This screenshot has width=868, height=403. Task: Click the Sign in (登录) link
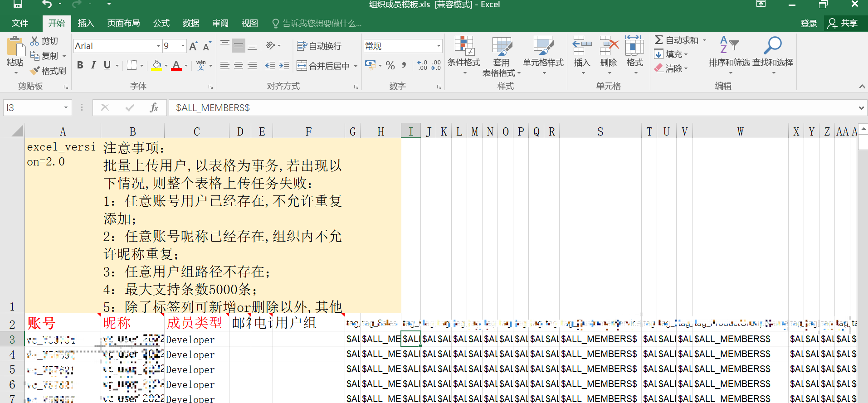click(809, 23)
